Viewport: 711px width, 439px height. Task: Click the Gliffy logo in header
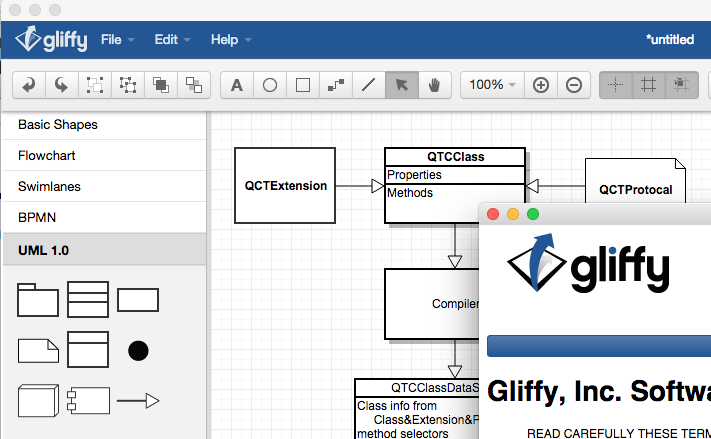pos(51,39)
